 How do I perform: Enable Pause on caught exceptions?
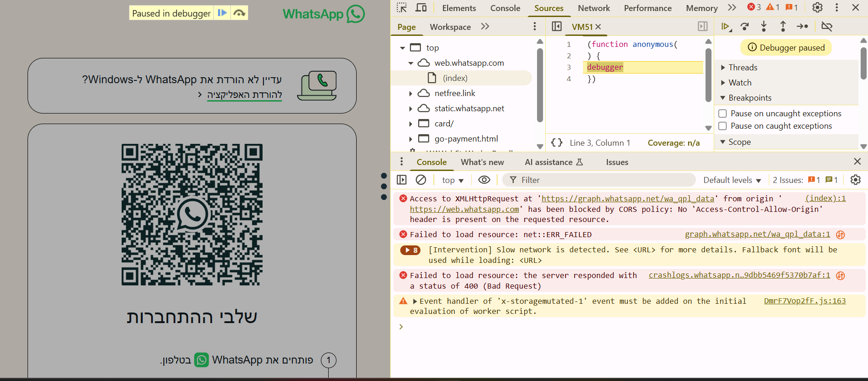pos(722,126)
